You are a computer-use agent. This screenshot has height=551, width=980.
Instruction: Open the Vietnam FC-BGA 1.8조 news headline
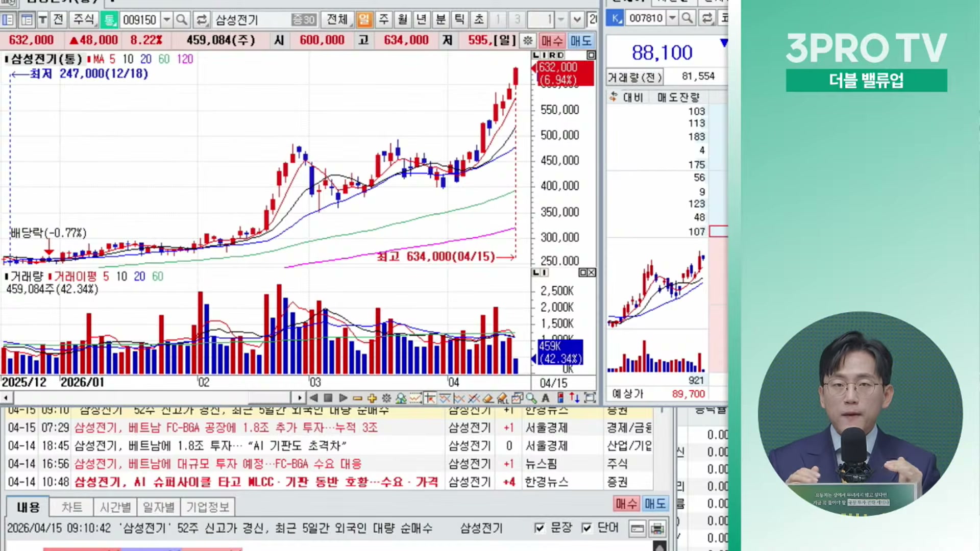(x=226, y=428)
